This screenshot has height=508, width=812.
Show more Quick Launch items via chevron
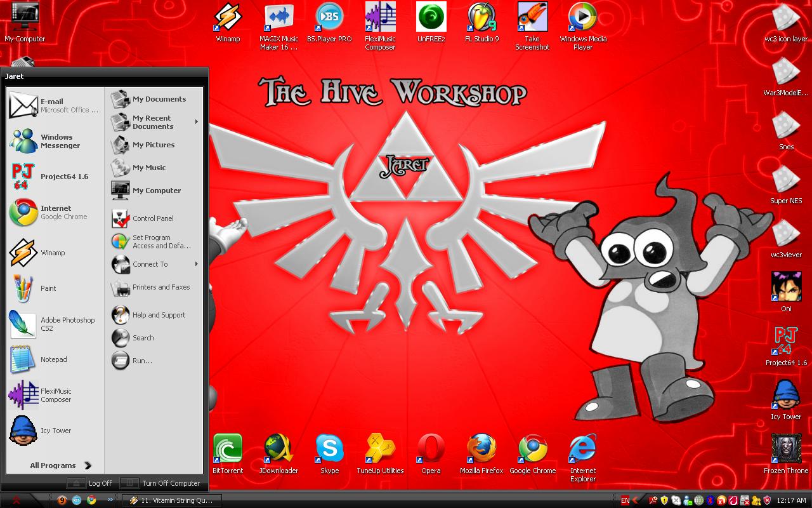(110, 500)
